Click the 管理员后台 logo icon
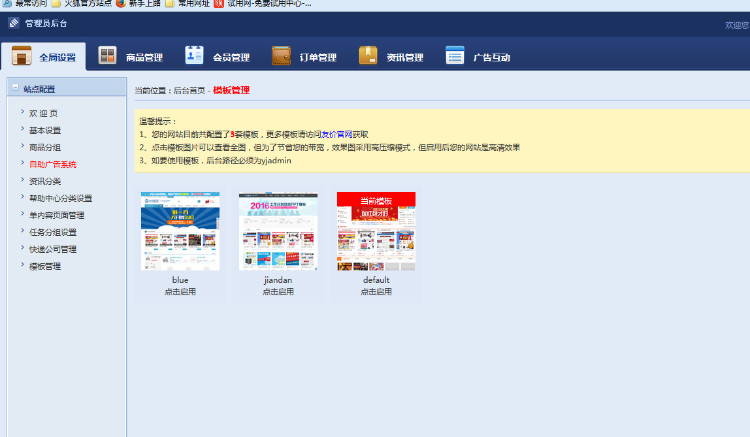 tap(14, 23)
